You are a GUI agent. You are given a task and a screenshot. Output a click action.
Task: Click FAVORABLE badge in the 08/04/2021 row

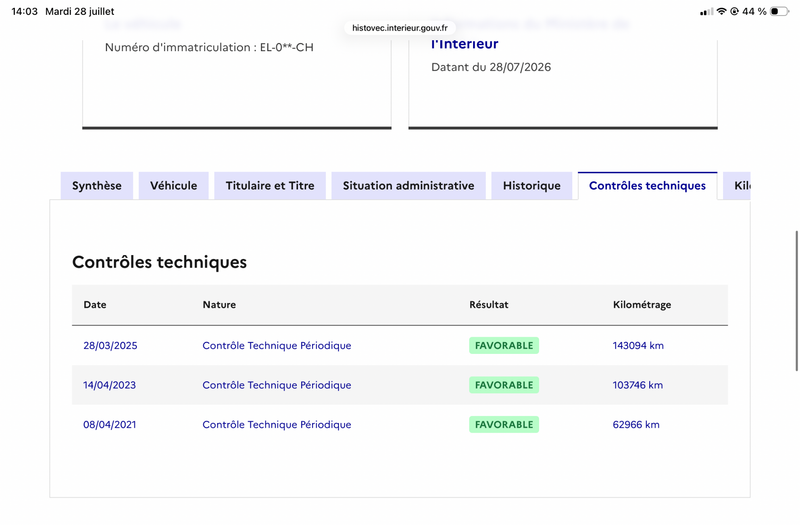tap(504, 424)
